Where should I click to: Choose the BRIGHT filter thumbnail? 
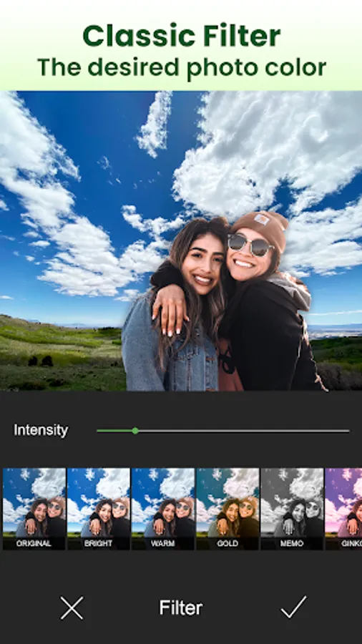tap(99, 509)
